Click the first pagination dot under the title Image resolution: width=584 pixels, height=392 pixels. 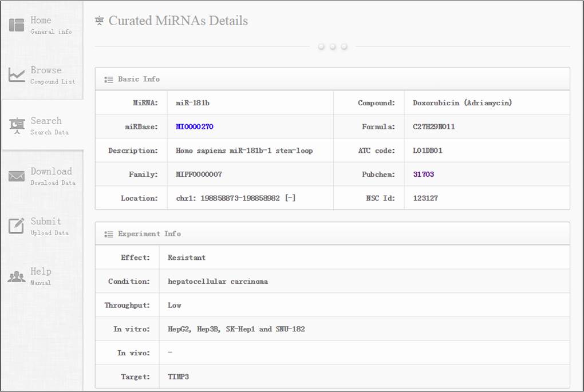[321, 46]
